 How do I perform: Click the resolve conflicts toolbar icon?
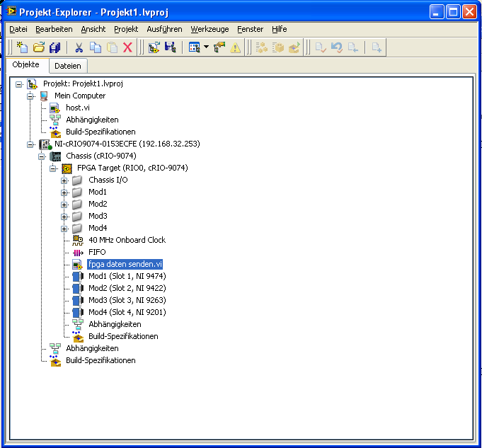219,47
